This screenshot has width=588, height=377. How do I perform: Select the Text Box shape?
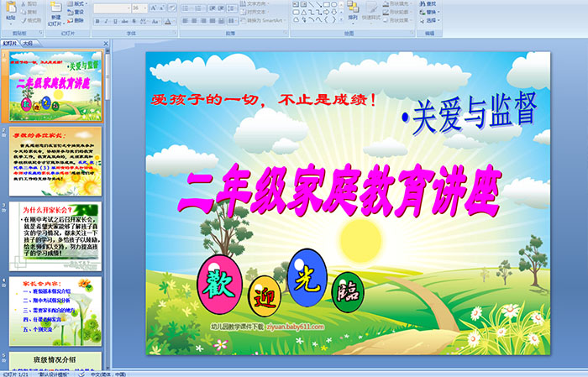coord(296,4)
